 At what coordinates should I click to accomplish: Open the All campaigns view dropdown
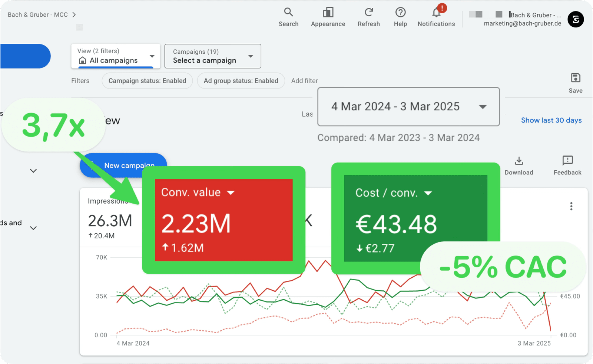tap(116, 56)
